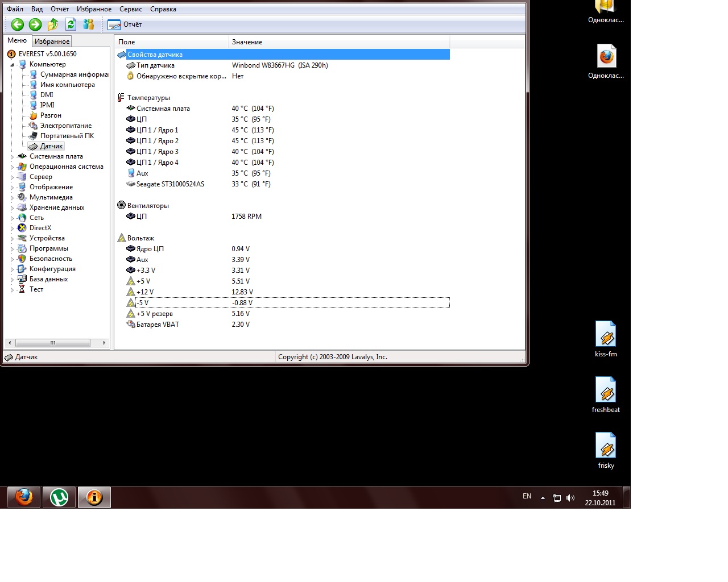Viewport: 728px width, 582px height.
Task: Select the +12 V voltage row
Action: click(283, 292)
